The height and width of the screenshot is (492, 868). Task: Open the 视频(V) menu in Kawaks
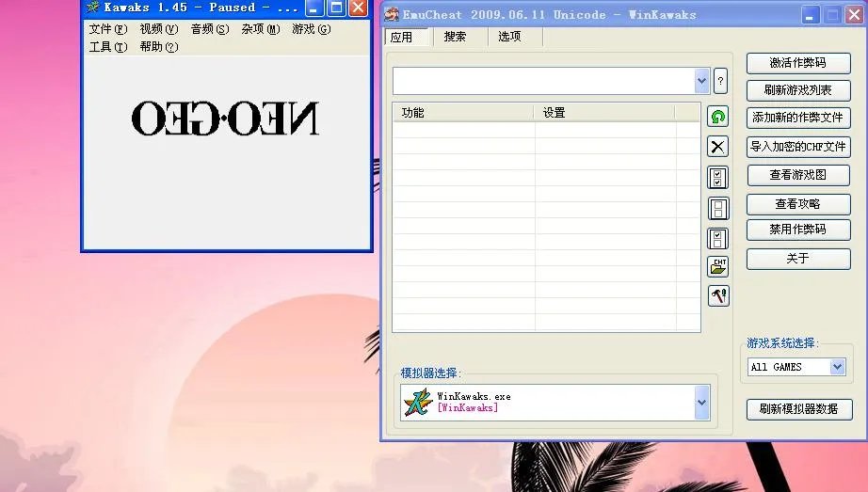coord(159,29)
